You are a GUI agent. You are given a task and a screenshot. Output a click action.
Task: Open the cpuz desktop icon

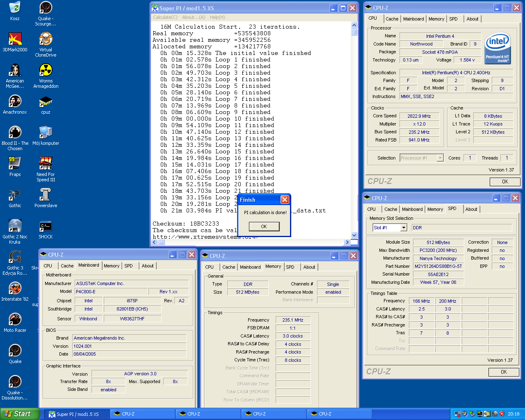(x=46, y=105)
